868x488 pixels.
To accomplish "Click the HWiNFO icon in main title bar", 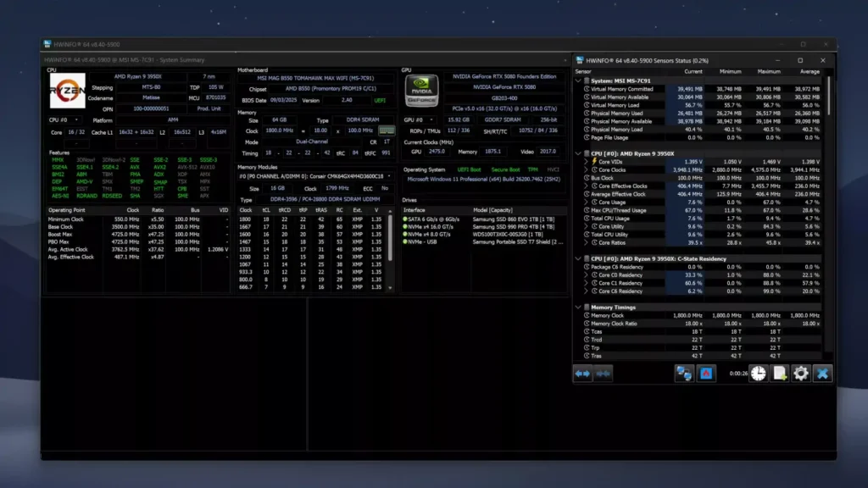I will point(47,44).
